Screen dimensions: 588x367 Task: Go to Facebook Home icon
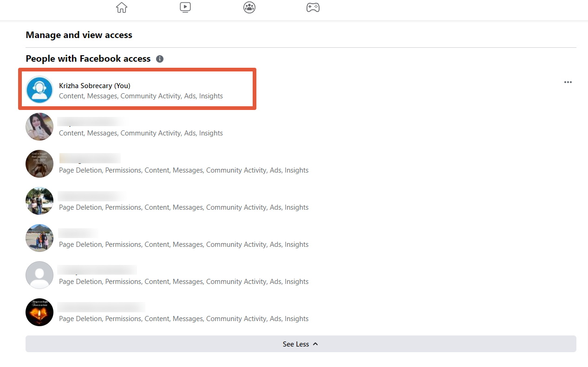click(x=122, y=7)
